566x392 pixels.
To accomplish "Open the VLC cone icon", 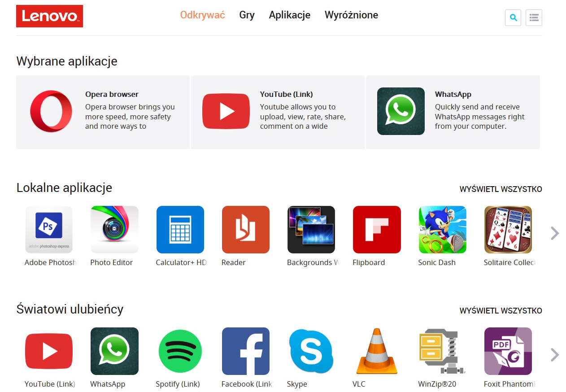I will pos(377,351).
